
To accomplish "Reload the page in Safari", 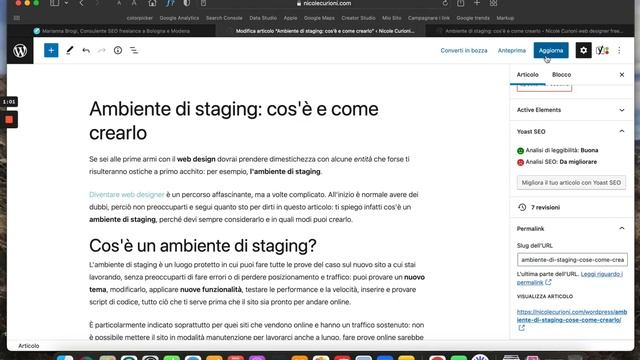I will (445, 3).
